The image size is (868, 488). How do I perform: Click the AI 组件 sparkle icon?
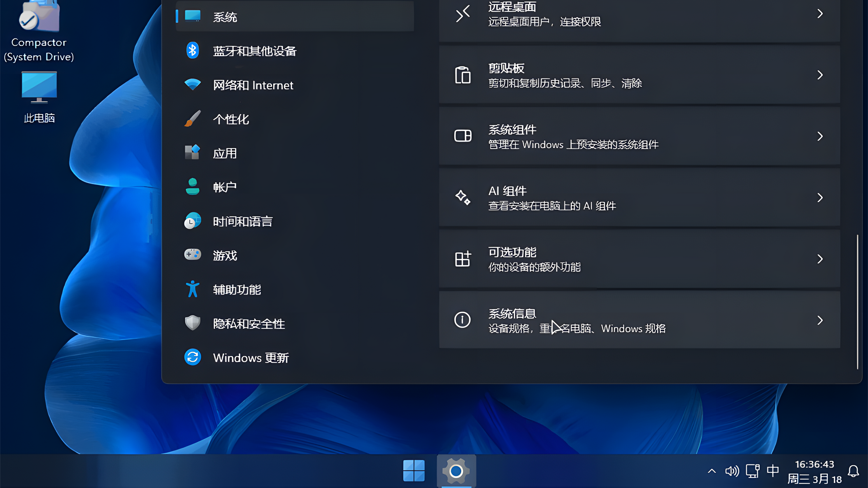point(463,197)
